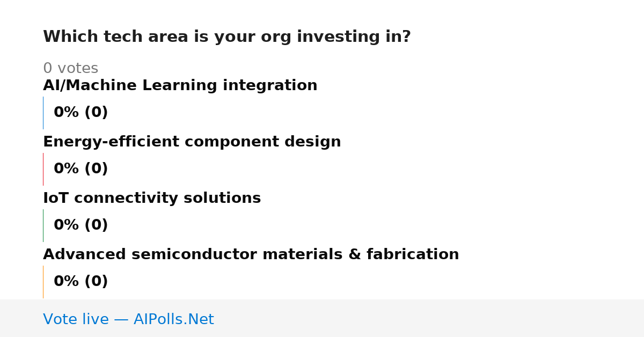Click the orange bar under semiconductor materials
644x337 pixels.
43,282
